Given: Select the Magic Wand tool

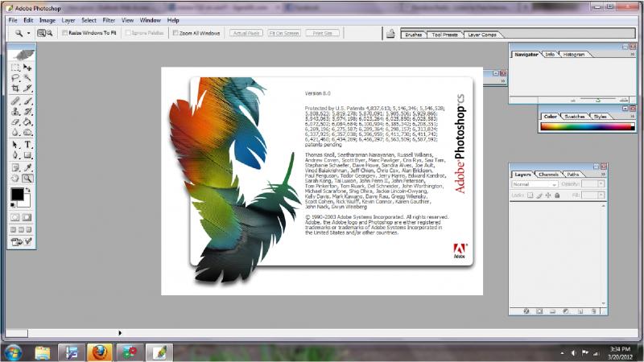Looking at the screenshot, I should [x=27, y=77].
